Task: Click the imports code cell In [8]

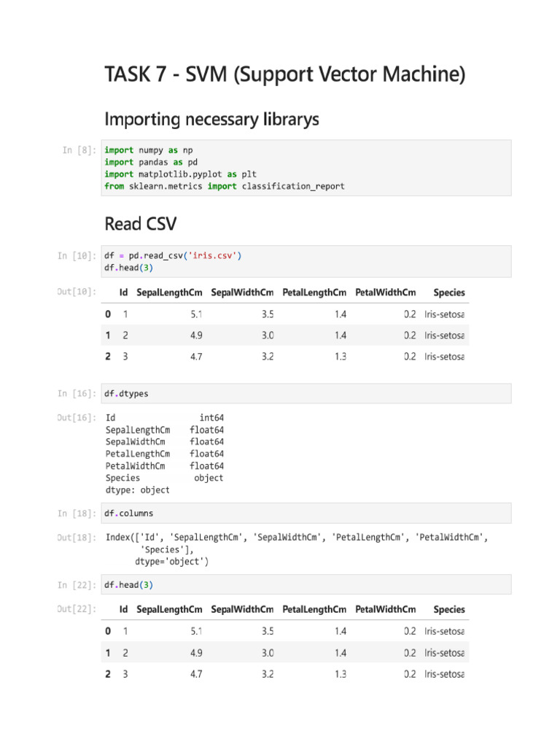Action: coord(306,168)
